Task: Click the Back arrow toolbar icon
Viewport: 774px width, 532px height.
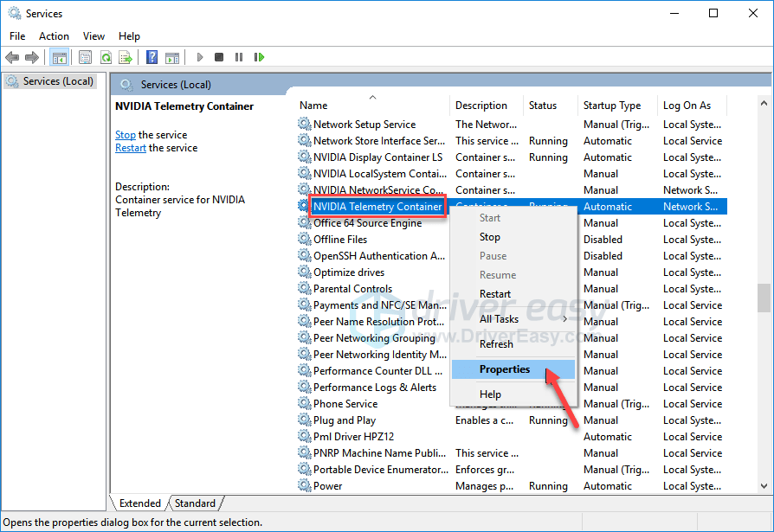Action: (x=12, y=57)
